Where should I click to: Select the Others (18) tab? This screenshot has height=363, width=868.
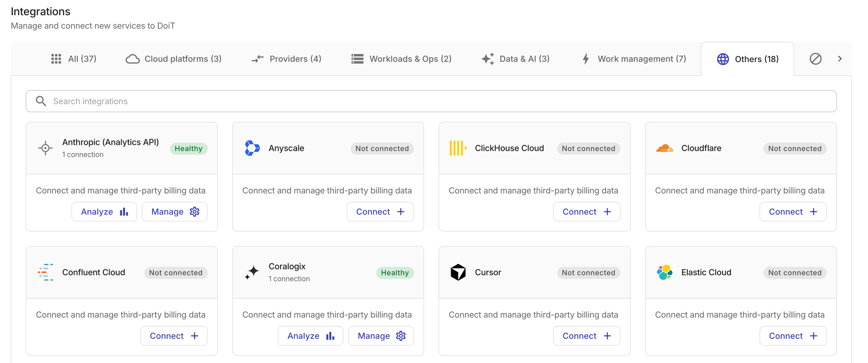pos(748,59)
